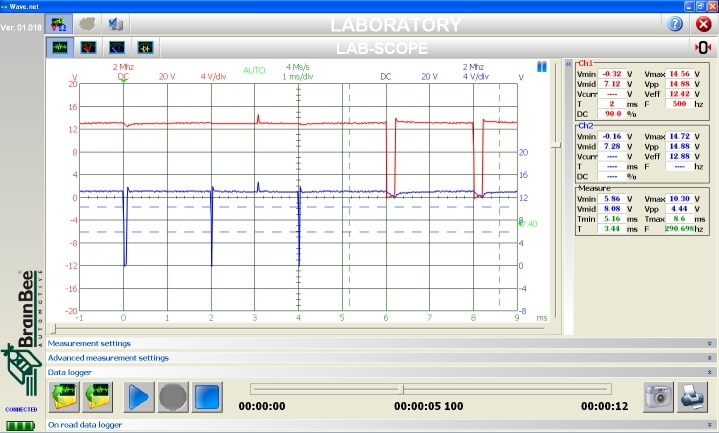
Task: Stop playback with blue square button
Action: (207, 397)
